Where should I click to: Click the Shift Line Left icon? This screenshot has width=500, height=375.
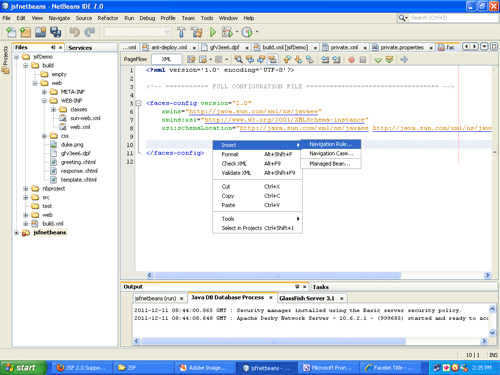click(325, 60)
